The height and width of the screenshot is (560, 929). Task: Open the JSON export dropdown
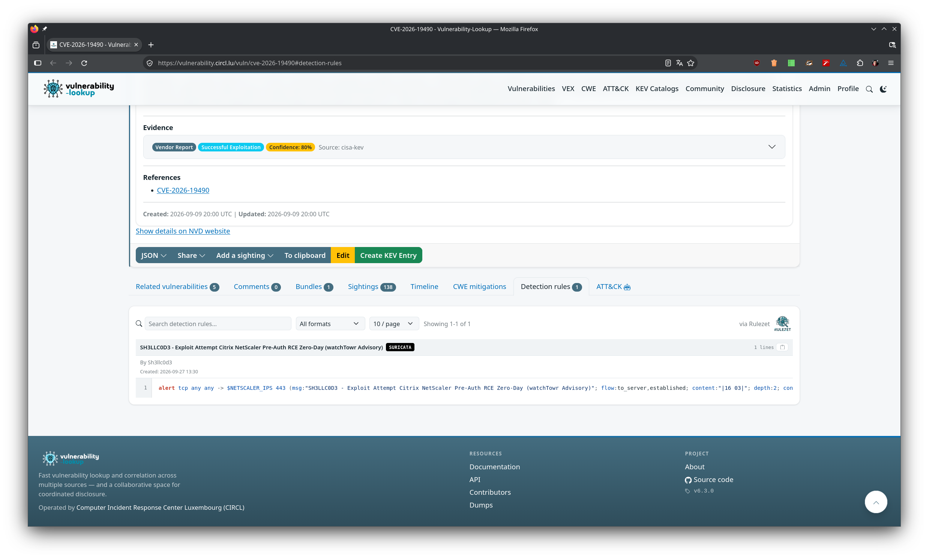pos(153,255)
